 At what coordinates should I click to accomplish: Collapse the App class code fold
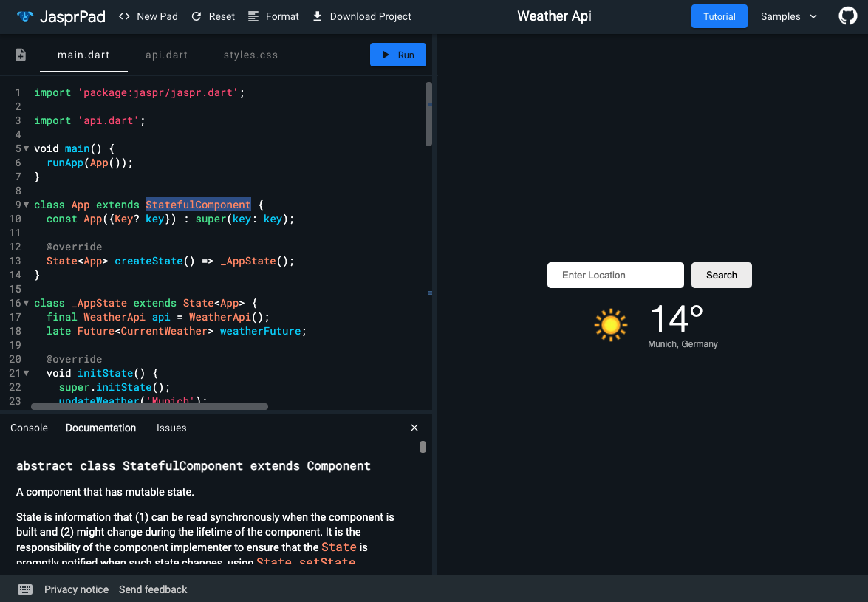(25, 205)
